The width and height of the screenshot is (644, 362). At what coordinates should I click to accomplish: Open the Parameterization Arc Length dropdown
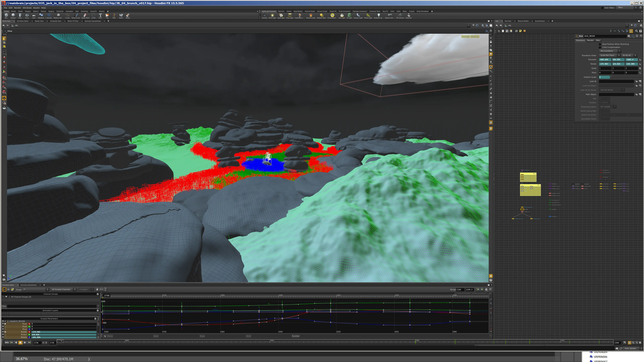click(x=607, y=107)
